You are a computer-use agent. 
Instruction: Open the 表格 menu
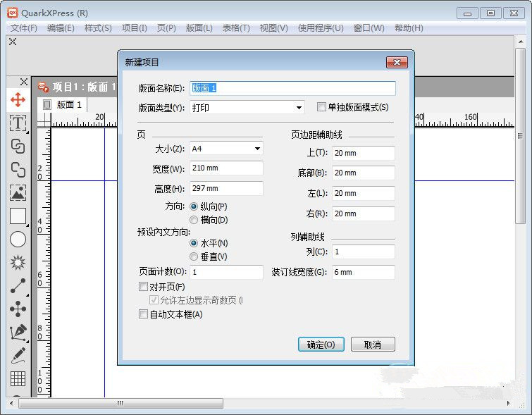pos(236,27)
